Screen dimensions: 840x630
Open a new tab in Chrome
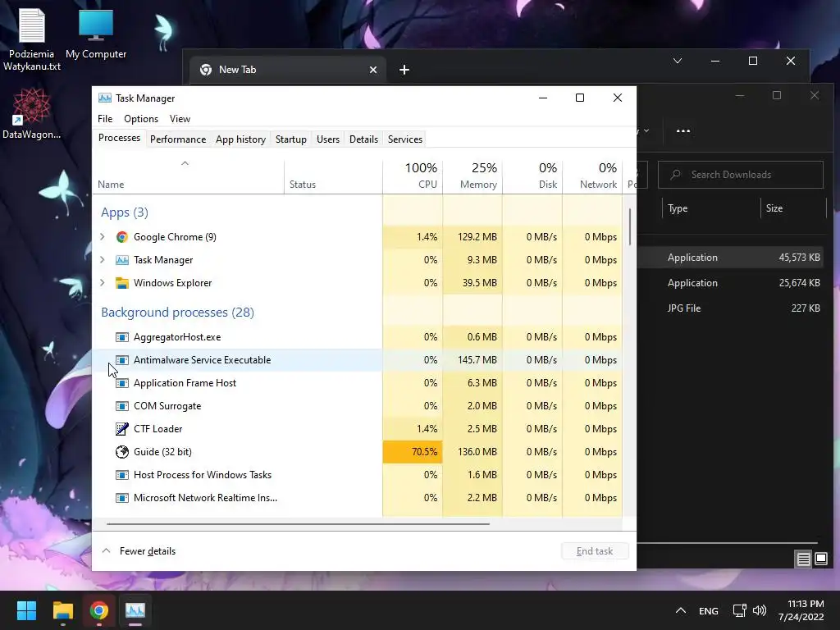(x=404, y=70)
